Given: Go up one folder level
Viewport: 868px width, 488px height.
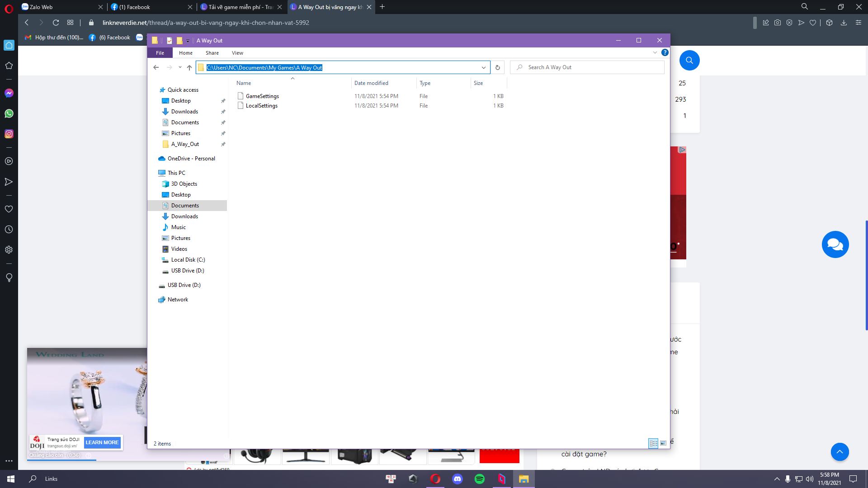Looking at the screenshot, I should point(189,67).
